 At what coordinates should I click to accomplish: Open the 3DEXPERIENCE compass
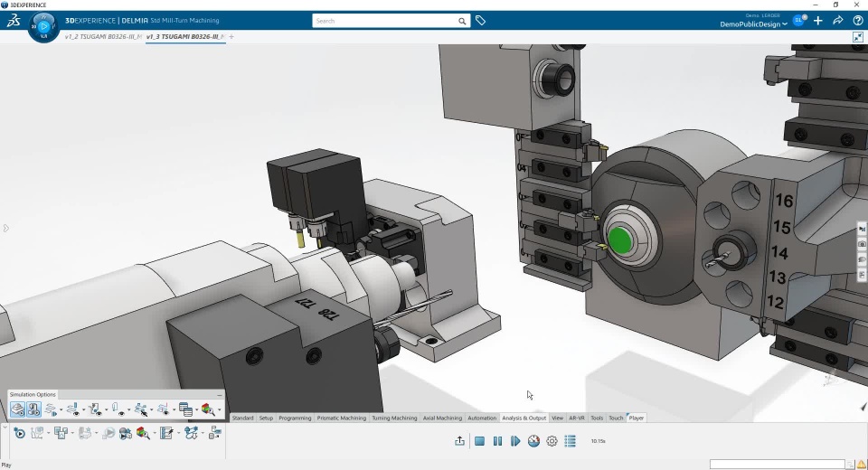[x=43, y=26]
